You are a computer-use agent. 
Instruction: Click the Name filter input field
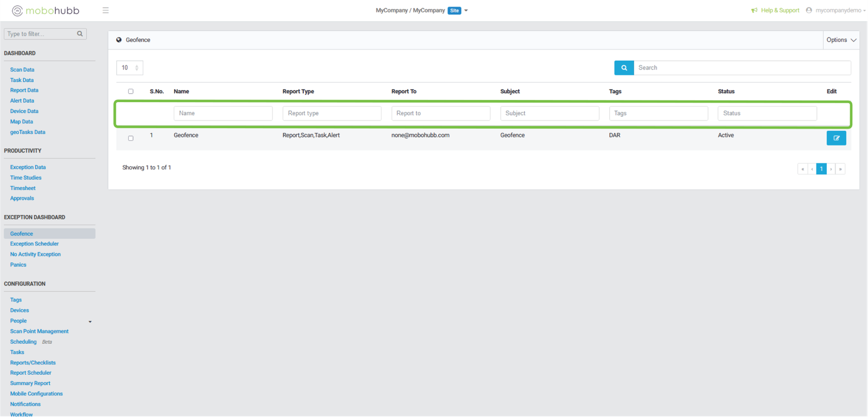point(223,113)
